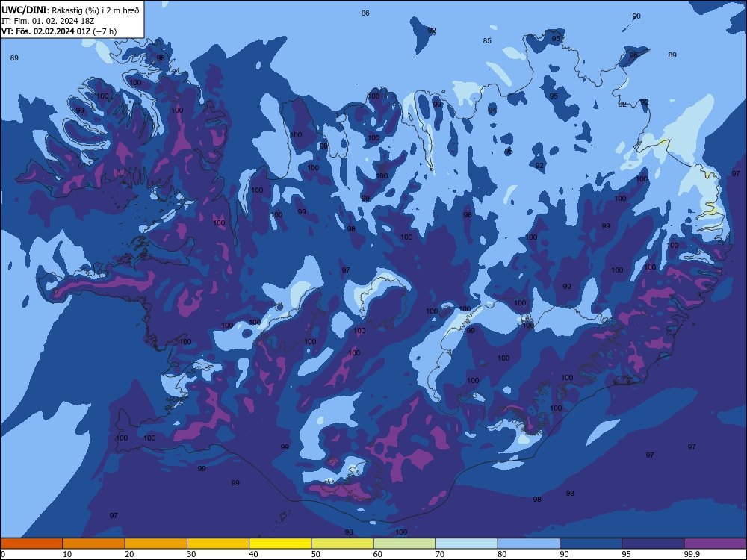Choose the golden 30–40 legend color band

[218, 544]
